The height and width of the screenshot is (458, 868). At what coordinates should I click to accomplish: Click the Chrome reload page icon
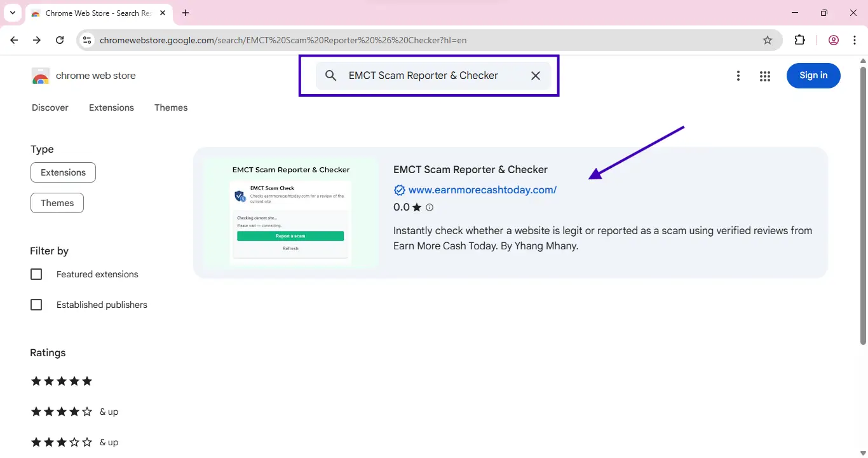pyautogui.click(x=60, y=40)
